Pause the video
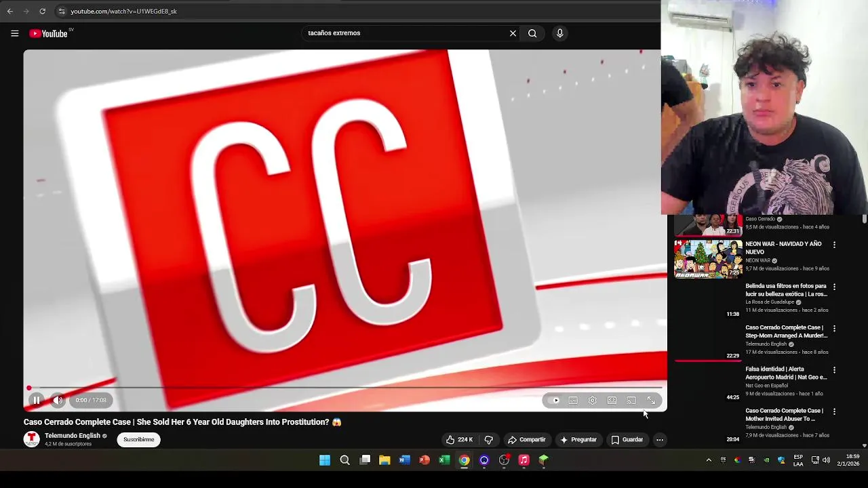 (37, 401)
